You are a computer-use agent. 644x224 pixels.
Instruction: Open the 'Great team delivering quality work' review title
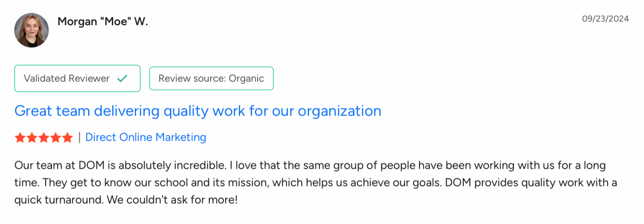(197, 111)
